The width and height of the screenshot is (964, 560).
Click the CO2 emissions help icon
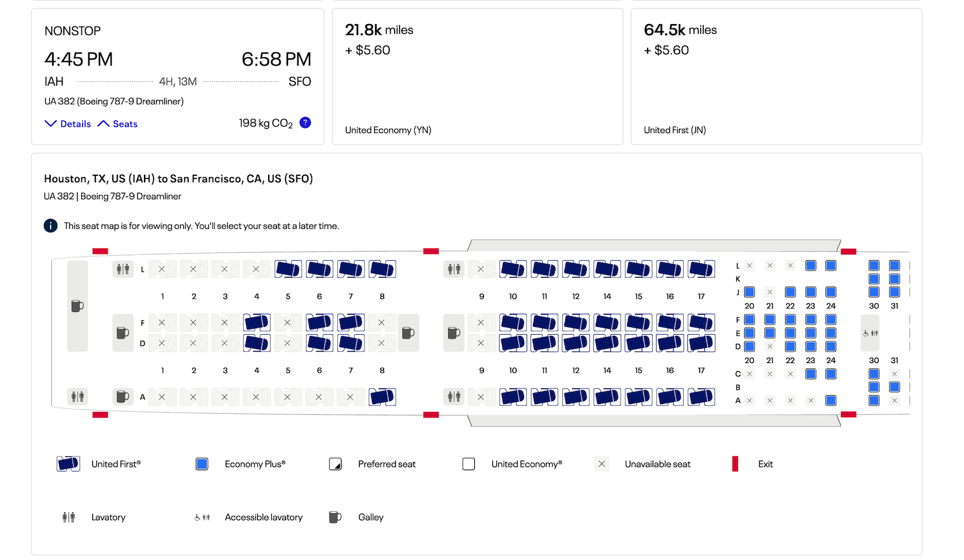tap(305, 123)
